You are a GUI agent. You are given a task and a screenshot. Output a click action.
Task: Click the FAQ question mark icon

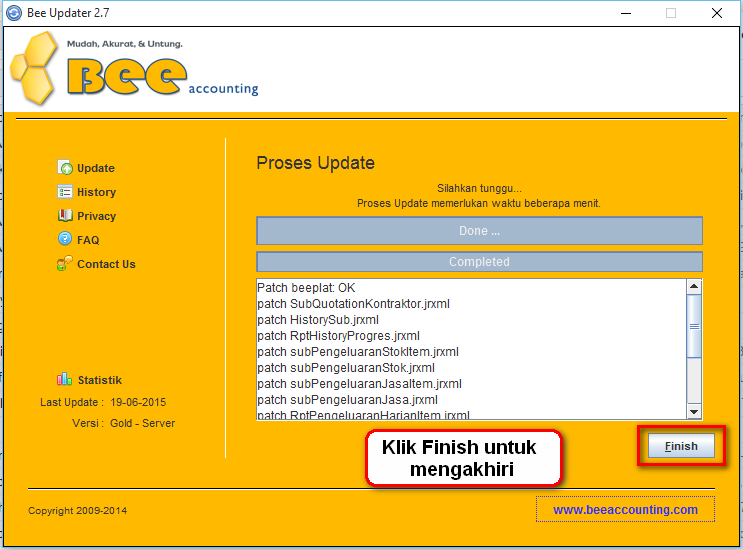tap(65, 238)
